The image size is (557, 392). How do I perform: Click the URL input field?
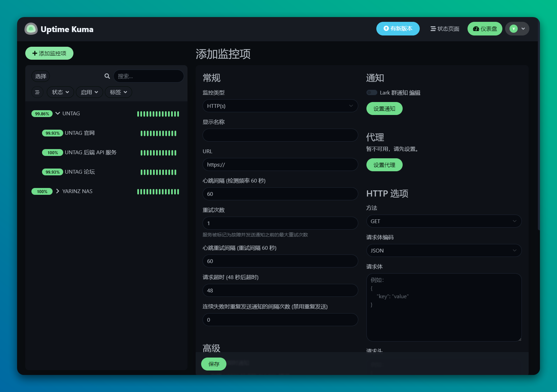280,164
